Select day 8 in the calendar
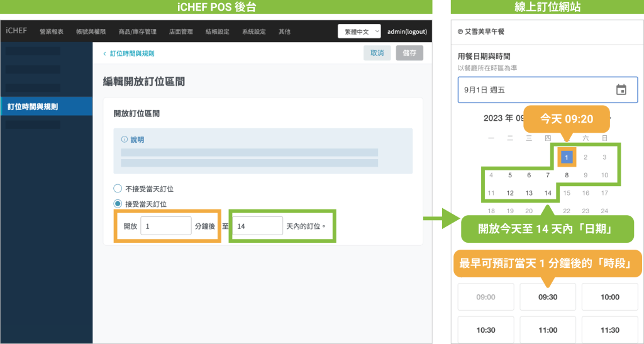The width and height of the screenshot is (644, 344). point(567,175)
